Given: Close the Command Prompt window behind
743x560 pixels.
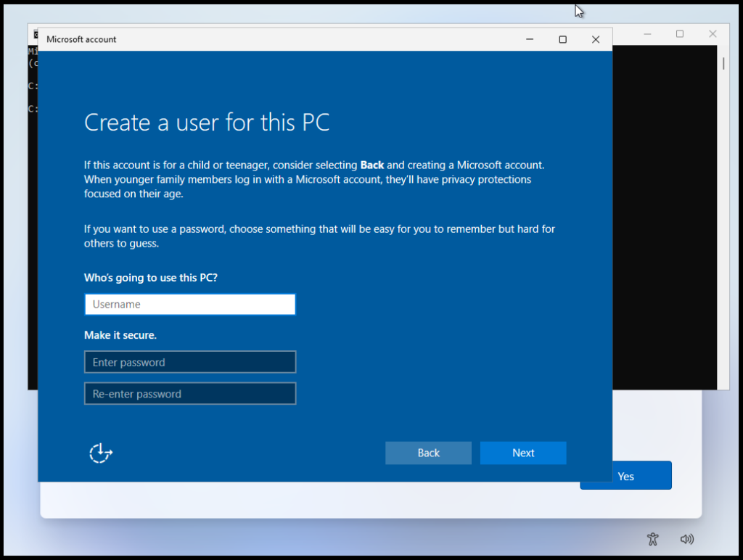Looking at the screenshot, I should 713,34.
